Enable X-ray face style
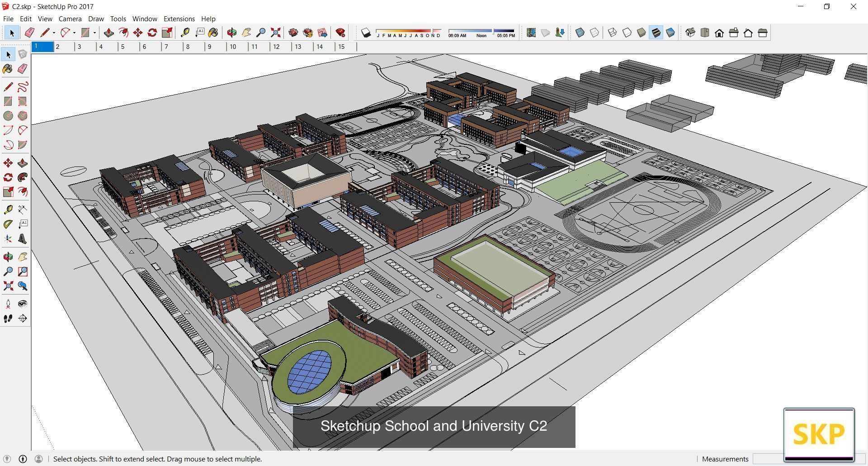This screenshot has width=868, height=466. 580,32
